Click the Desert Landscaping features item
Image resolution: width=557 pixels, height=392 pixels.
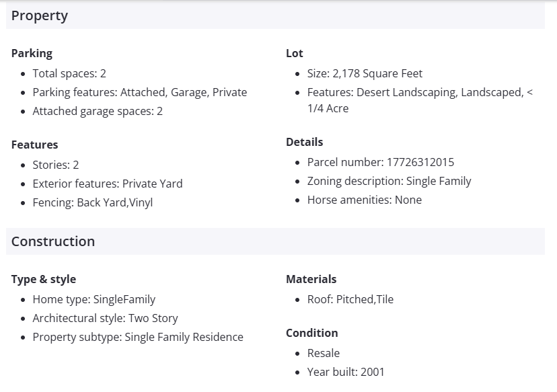click(x=419, y=93)
